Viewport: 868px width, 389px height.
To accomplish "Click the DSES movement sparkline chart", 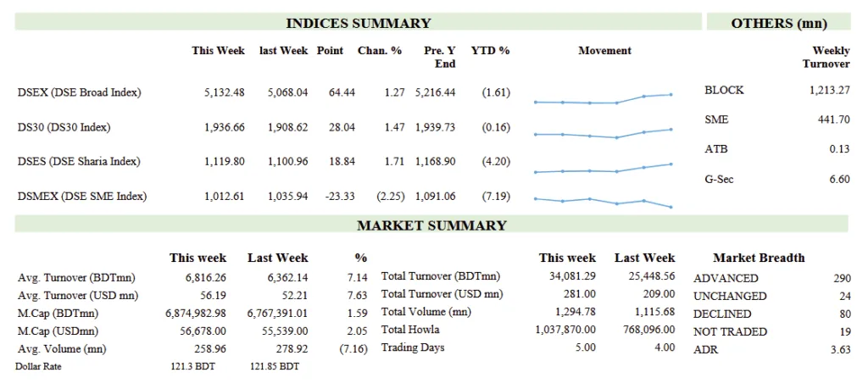I will (603, 169).
